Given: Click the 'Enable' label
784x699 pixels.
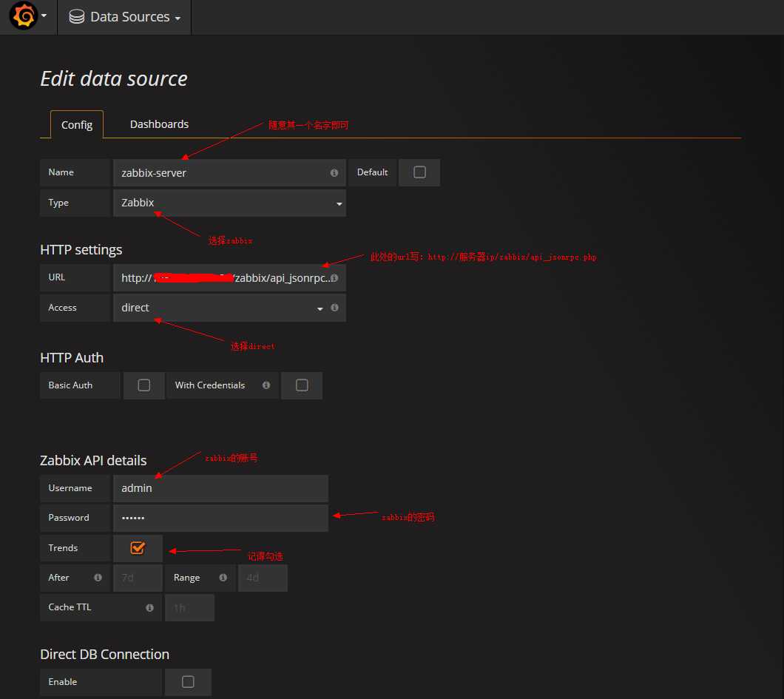Looking at the screenshot, I should [x=63, y=681].
